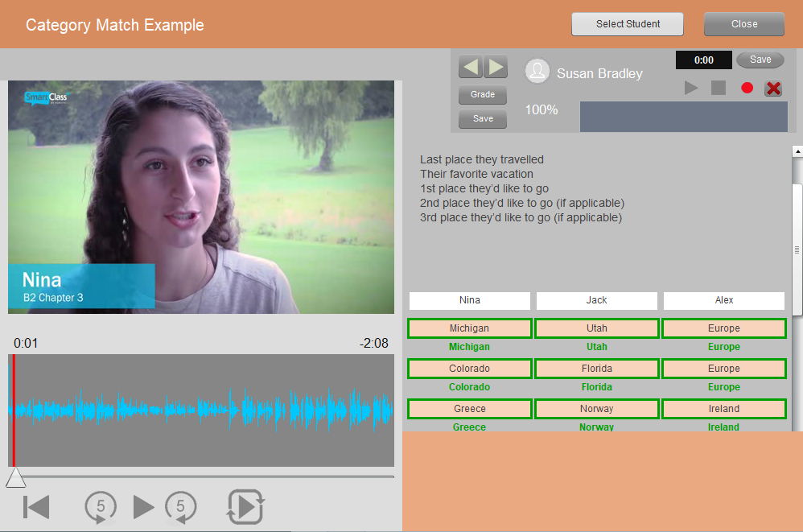Click the Norway answer box under Jack

597,409
